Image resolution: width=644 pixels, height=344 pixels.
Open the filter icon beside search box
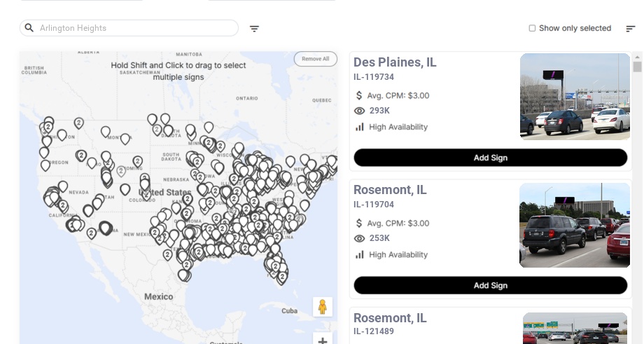coord(255,29)
